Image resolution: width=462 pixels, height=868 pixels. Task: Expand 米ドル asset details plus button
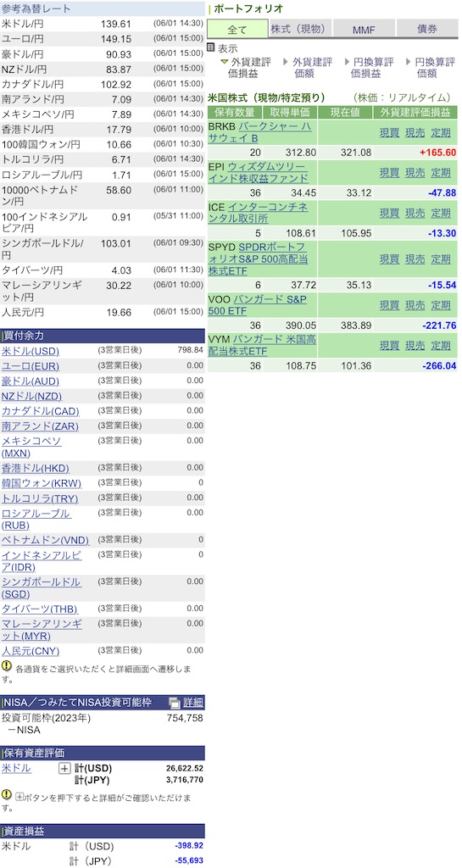[x=64, y=768]
